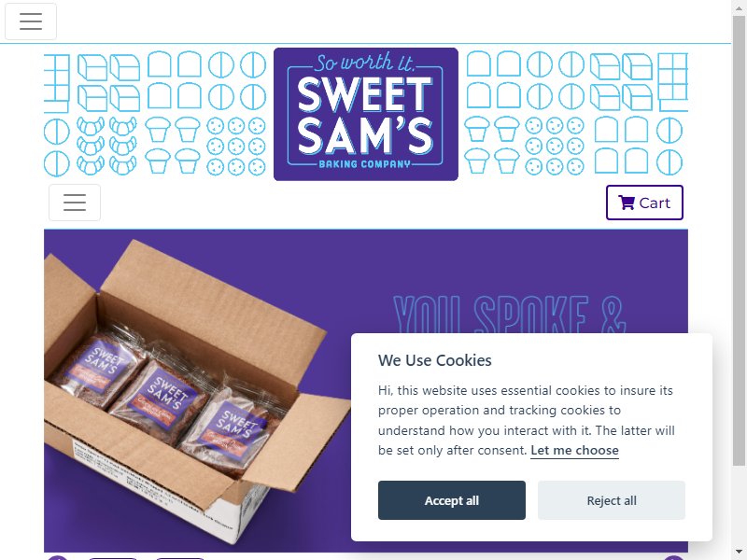Open the shopping Cart

point(644,203)
